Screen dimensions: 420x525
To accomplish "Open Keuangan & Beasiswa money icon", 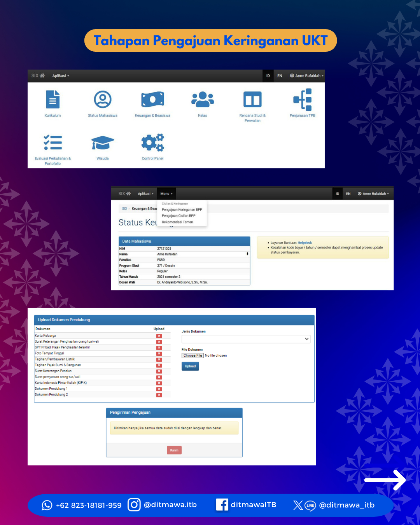I will [152, 100].
